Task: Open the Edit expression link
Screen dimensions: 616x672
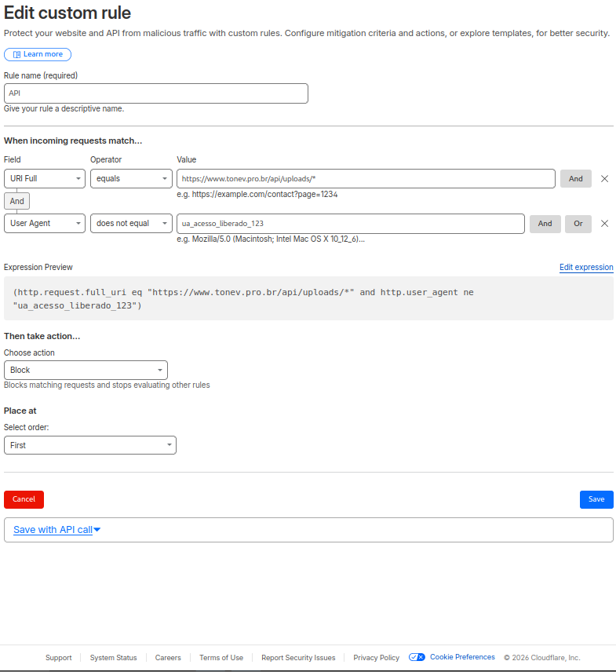Action: coord(586,268)
